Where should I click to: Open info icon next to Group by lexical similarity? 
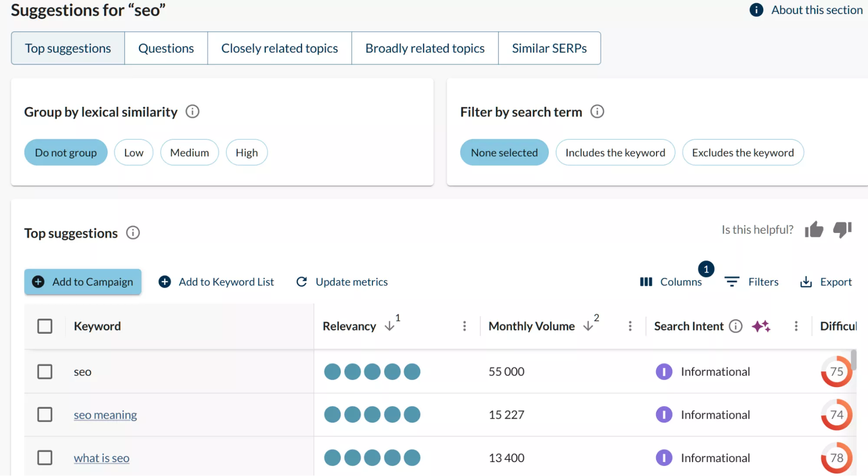point(192,112)
